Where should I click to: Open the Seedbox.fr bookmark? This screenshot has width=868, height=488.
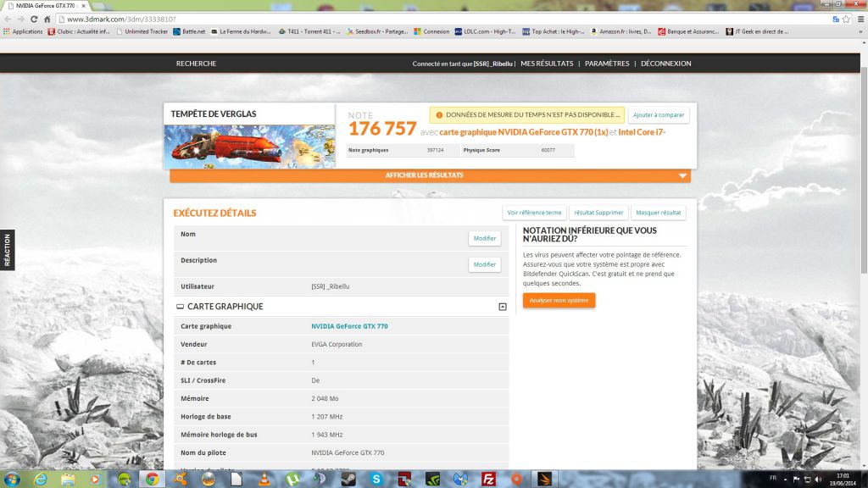pos(377,31)
